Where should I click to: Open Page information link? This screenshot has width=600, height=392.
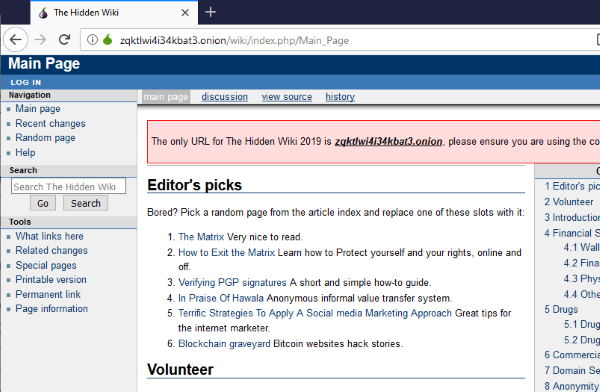point(52,309)
